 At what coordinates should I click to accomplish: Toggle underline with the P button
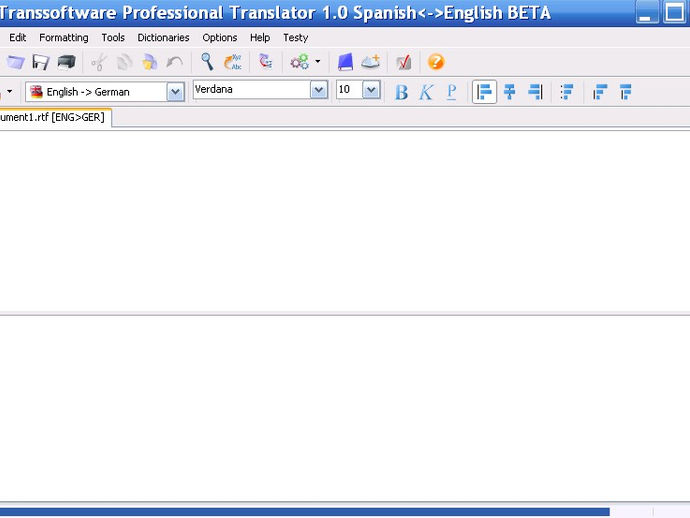click(x=451, y=92)
